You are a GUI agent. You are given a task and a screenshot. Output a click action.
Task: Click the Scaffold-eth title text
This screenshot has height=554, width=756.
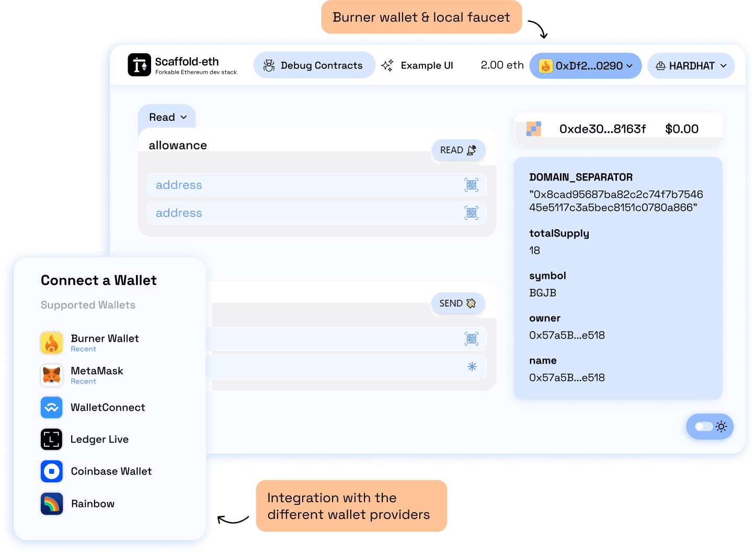click(x=187, y=62)
